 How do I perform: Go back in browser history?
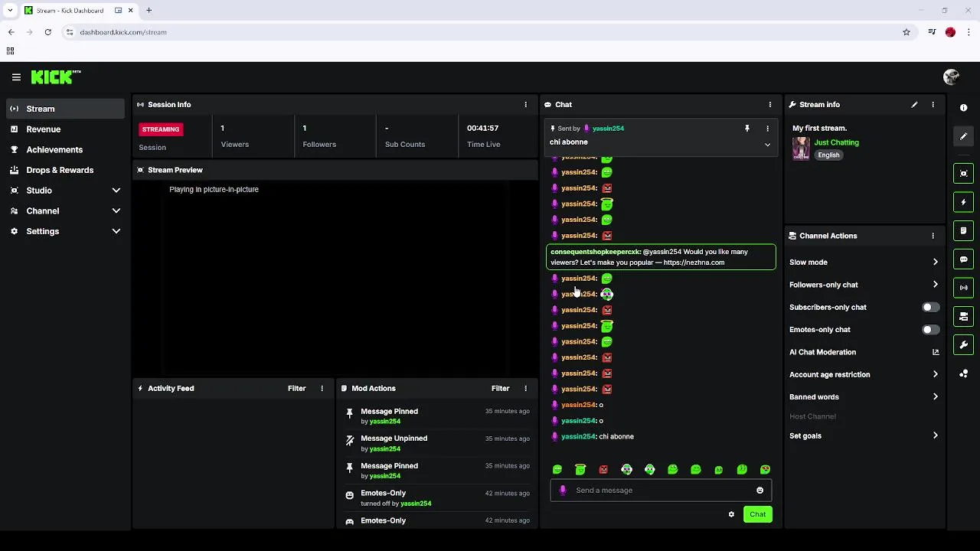[x=11, y=32]
